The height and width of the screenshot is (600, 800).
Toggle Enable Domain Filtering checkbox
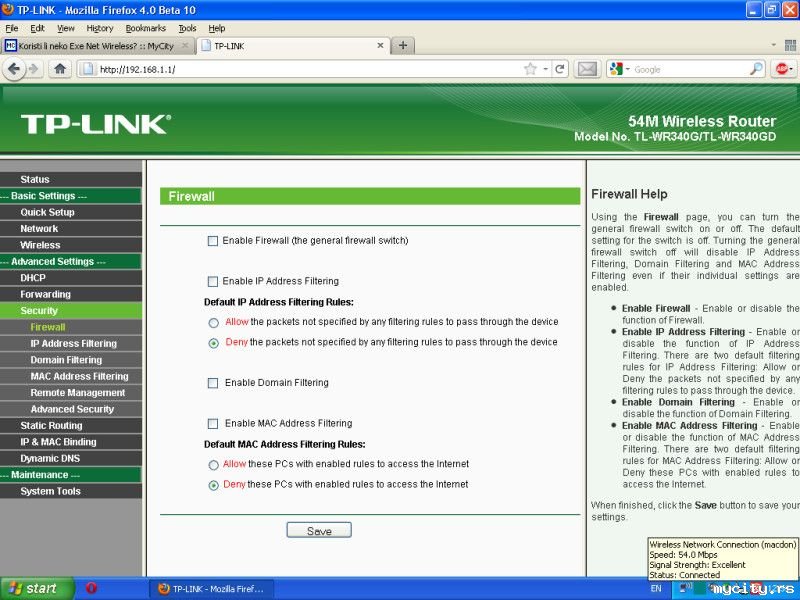point(213,383)
